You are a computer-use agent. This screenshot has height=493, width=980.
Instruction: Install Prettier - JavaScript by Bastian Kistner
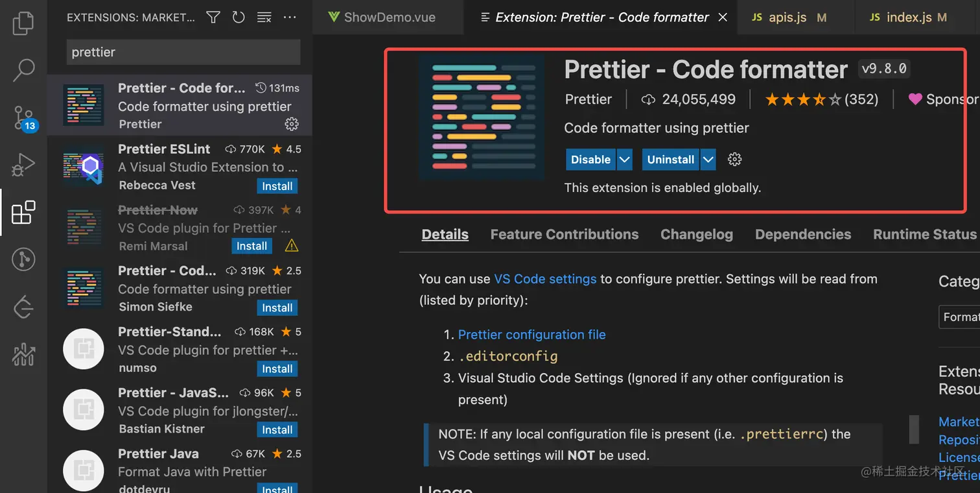[x=277, y=430]
